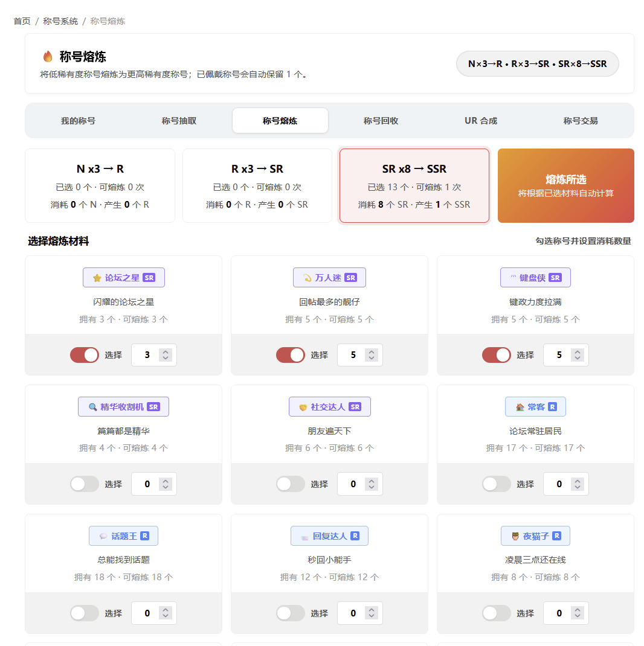Switch to the 称号交易 tab
Image resolution: width=644 pixels, height=646 pixels.
coord(581,121)
